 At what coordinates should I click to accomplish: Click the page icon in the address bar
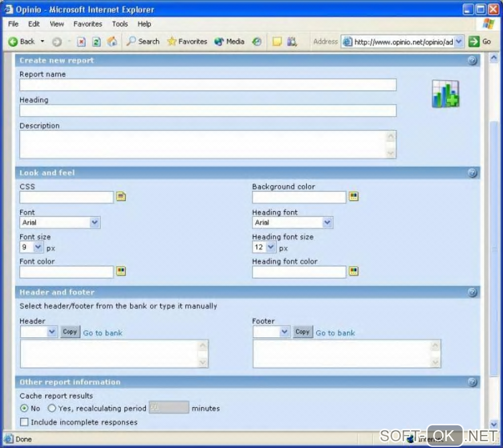point(347,42)
